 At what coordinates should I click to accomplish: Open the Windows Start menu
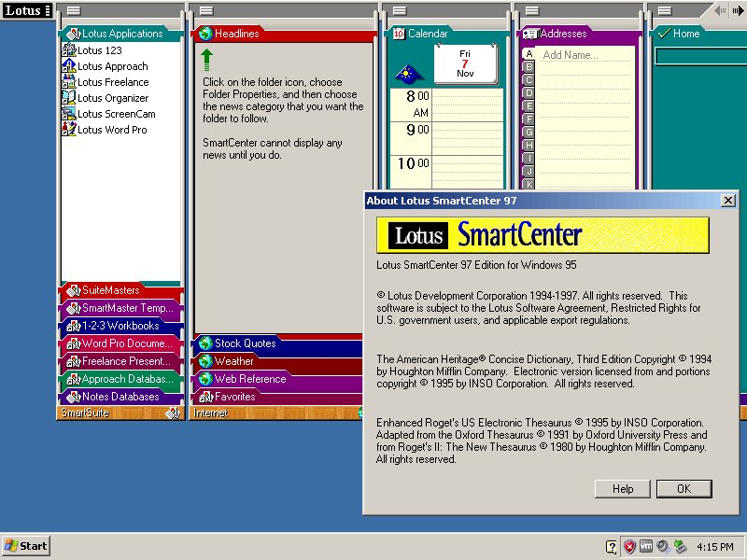coord(26,546)
